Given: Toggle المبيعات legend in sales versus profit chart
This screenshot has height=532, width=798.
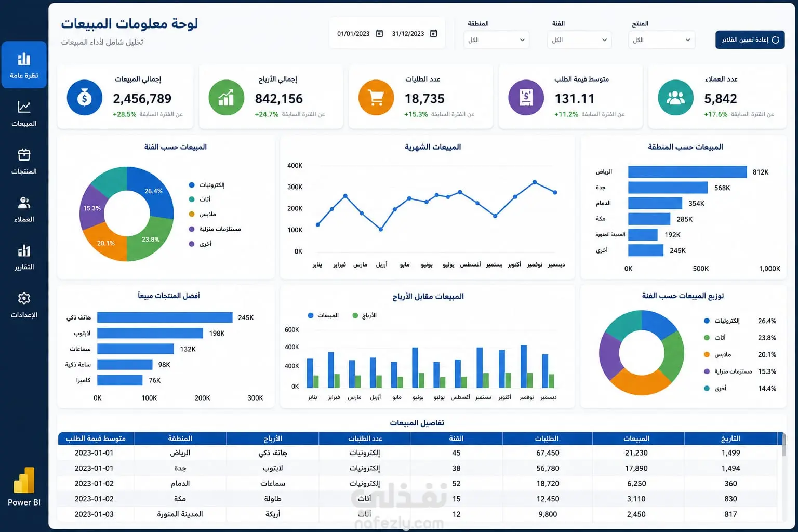Looking at the screenshot, I should click(323, 315).
